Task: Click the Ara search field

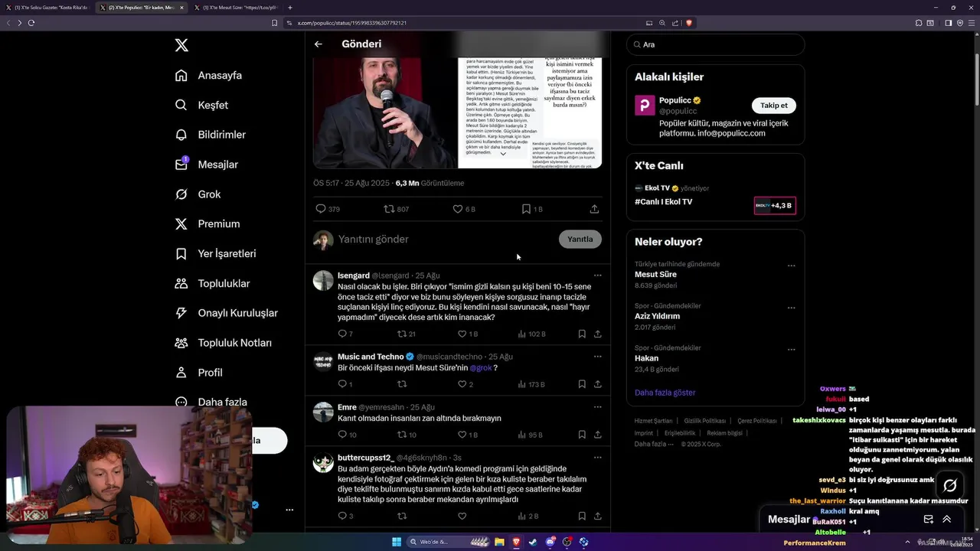Action: (x=715, y=44)
